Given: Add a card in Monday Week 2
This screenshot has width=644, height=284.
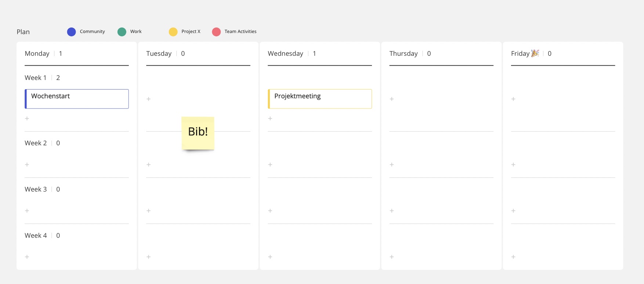Looking at the screenshot, I should 27,165.
